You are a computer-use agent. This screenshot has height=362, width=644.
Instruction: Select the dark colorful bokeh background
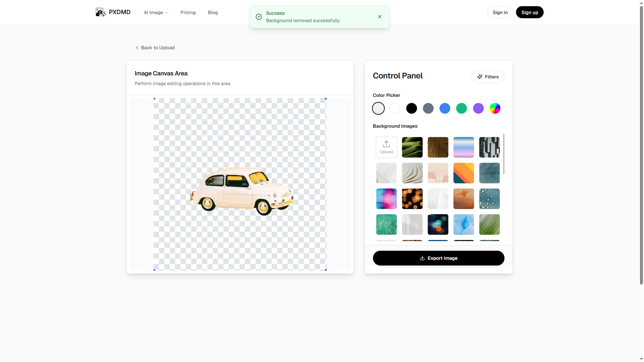coord(438,225)
